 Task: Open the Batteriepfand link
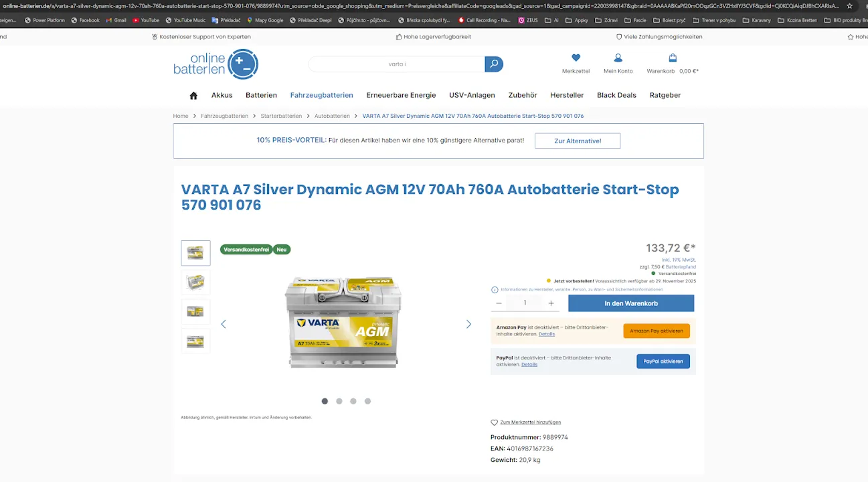coord(681,266)
